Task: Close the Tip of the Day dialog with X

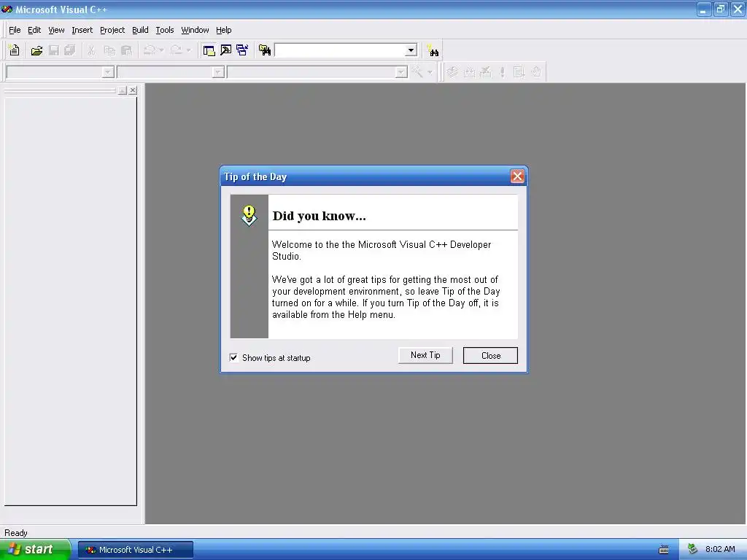Action: tap(517, 176)
